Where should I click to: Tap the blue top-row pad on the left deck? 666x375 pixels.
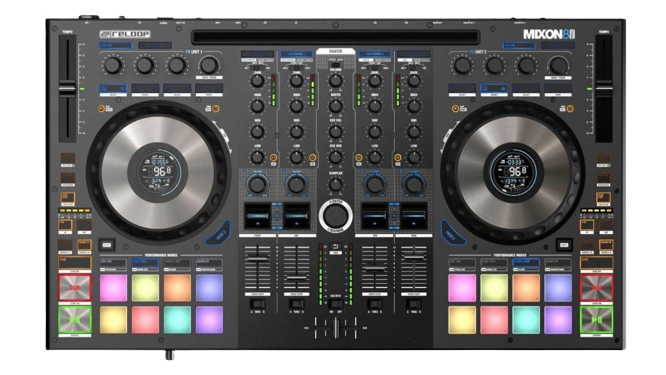[209, 288]
